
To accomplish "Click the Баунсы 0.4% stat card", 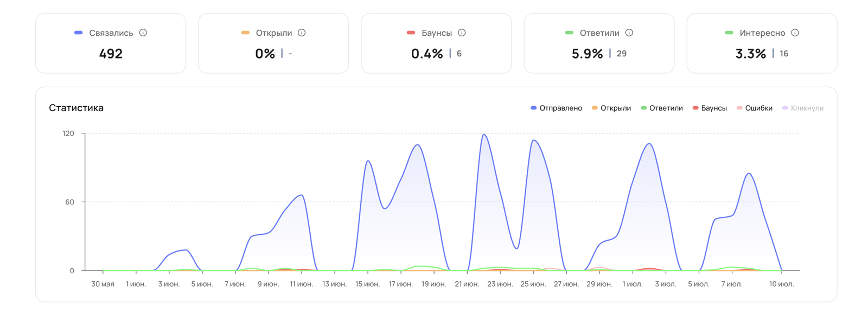I will (436, 43).
